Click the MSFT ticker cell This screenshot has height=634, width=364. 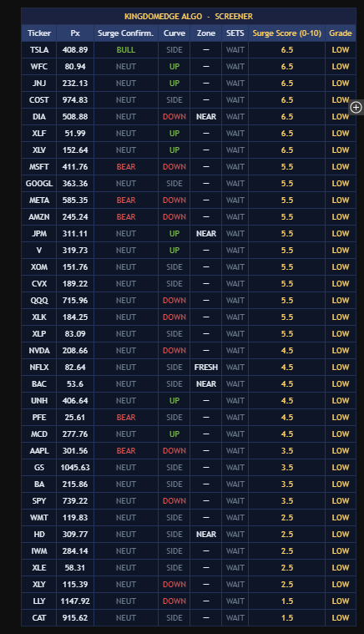coord(38,166)
